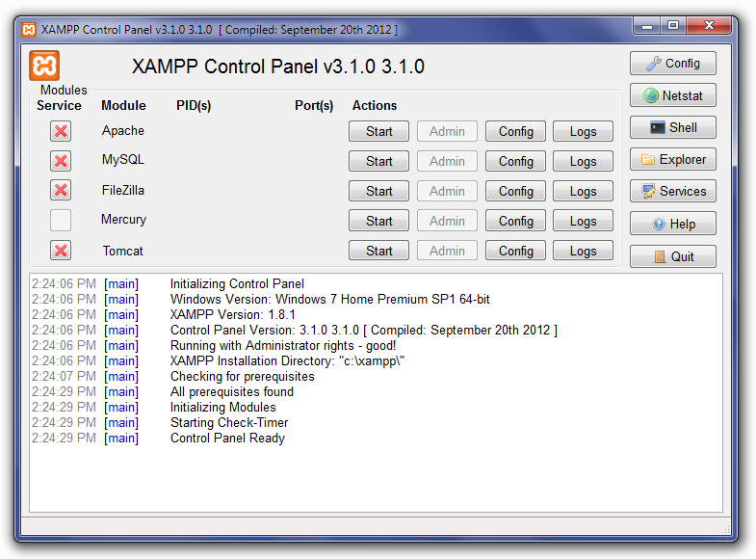Click 'XAMPP Installation Directory' log line
The image size is (756, 559).
[287, 360]
